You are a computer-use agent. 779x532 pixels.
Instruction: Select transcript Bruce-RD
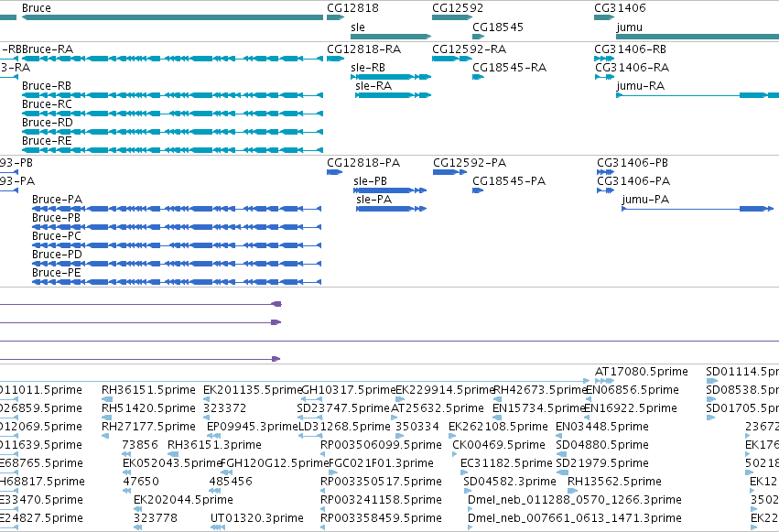[172, 132]
